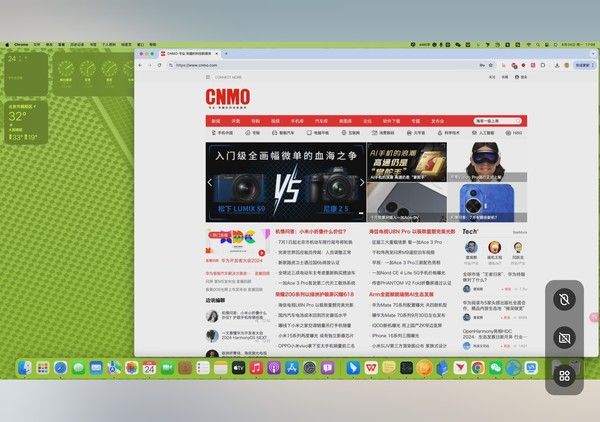Open 软件下载 in the red navigation bar
600x422 pixels.
click(x=391, y=121)
